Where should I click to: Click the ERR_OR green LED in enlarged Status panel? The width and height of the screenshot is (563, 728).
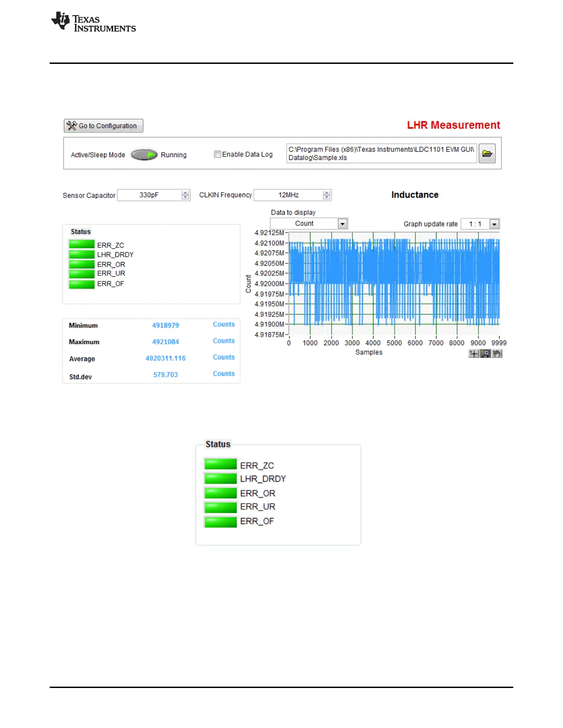tap(221, 493)
